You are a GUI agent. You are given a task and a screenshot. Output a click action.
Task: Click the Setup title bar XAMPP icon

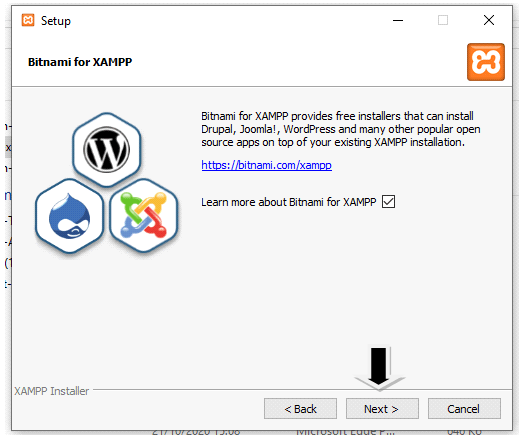click(28, 20)
